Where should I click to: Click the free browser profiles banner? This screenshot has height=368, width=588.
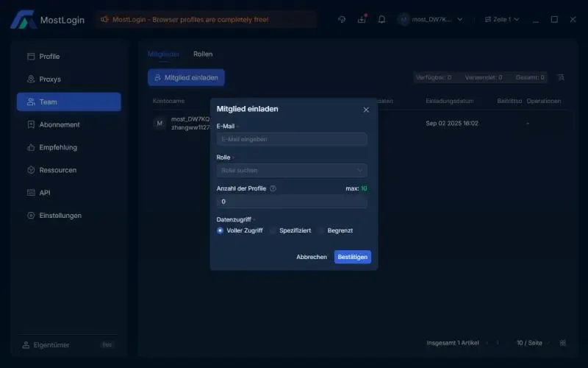[205, 20]
